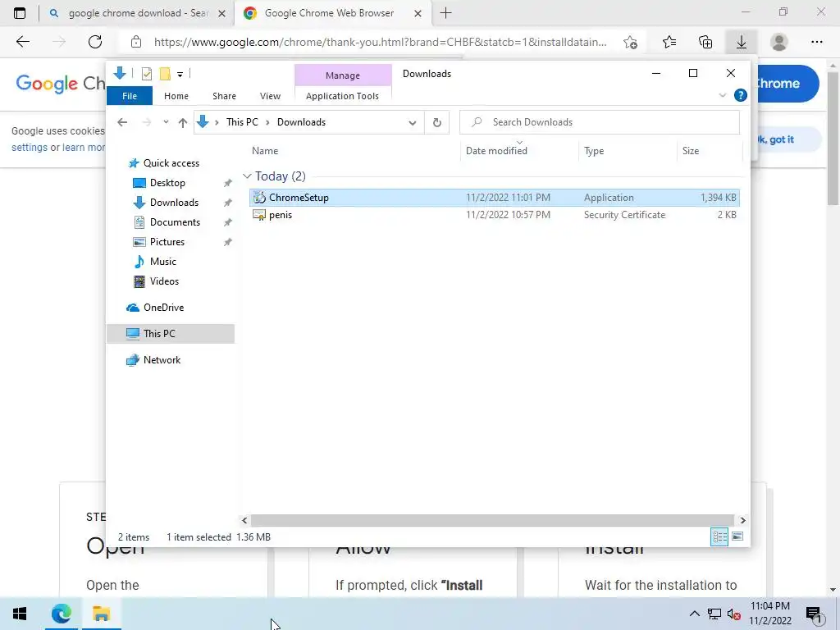Open the Edge Favorites icon
The width and height of the screenshot is (840, 630).
(x=669, y=42)
